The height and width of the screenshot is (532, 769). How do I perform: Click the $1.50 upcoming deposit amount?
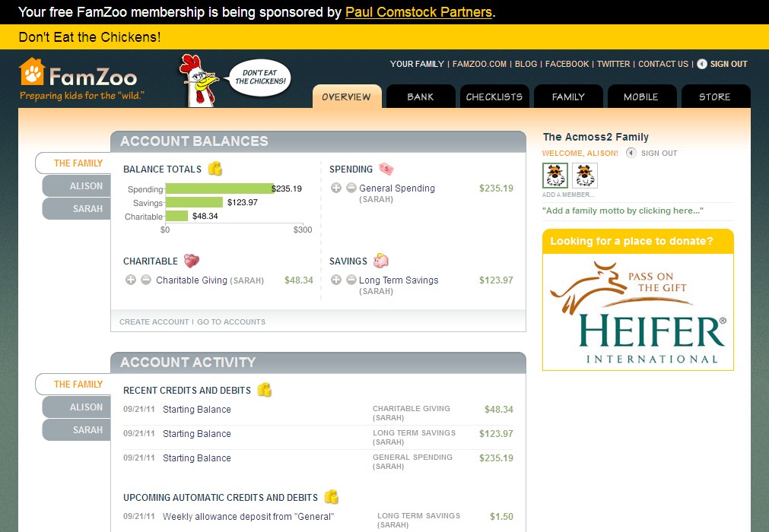point(501,516)
